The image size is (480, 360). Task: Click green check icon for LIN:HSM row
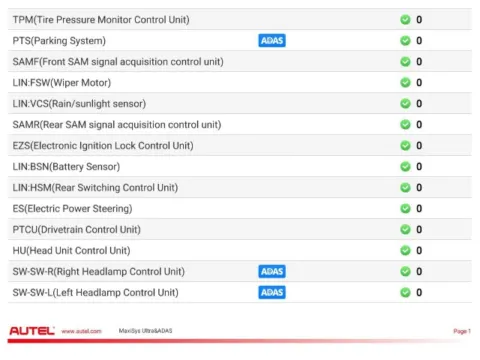(405, 188)
